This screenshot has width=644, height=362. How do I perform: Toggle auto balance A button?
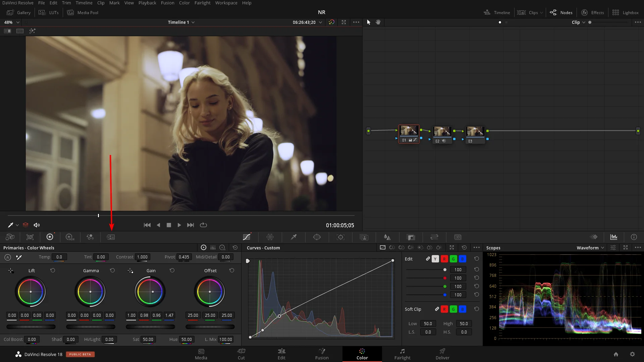pyautogui.click(x=8, y=257)
